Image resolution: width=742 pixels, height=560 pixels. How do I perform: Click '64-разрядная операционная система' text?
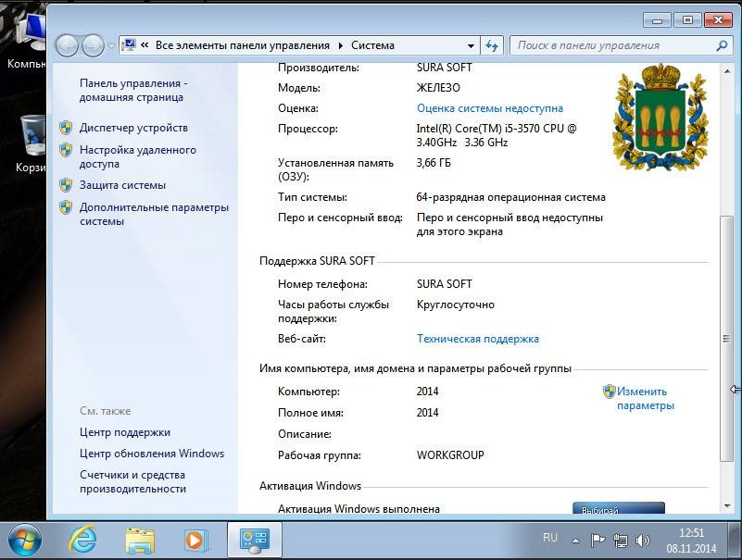510,197
